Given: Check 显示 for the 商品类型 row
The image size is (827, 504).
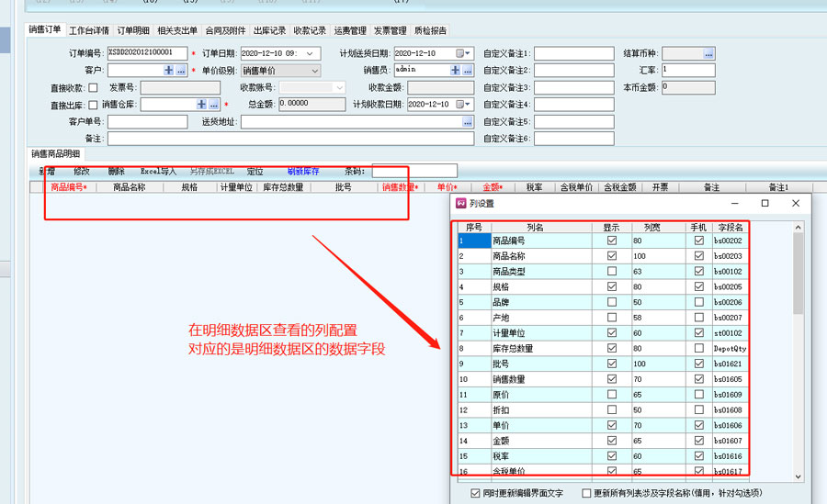Looking at the screenshot, I should coord(611,272).
